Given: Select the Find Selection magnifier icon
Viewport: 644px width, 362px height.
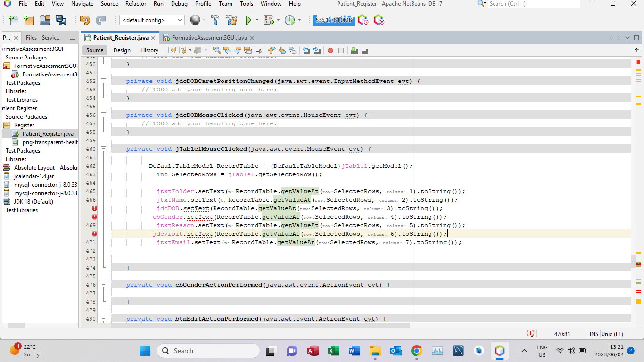Looking at the screenshot, I should (x=216, y=50).
